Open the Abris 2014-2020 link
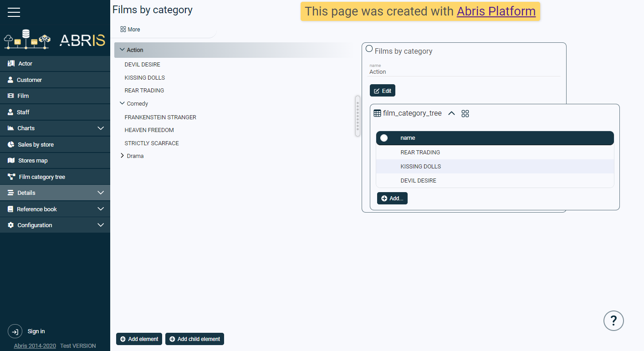This screenshot has width=644, height=351. [35, 346]
